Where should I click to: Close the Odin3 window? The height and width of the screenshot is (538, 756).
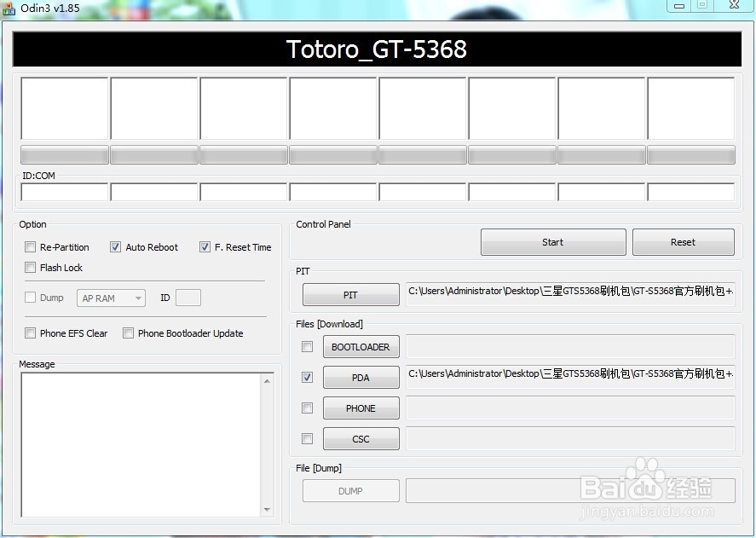pos(735,5)
